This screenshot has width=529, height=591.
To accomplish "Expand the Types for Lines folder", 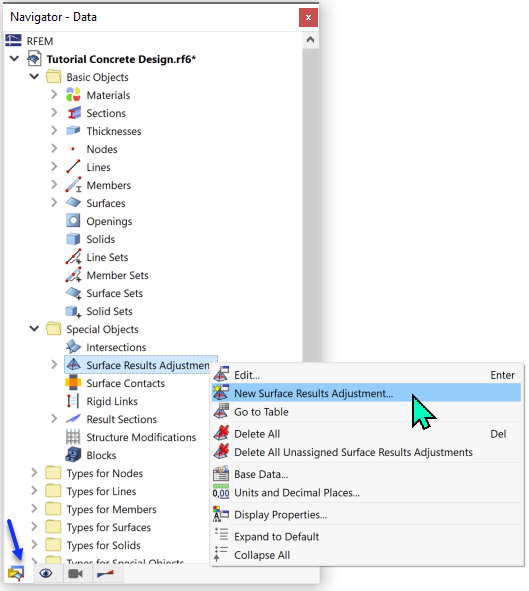I will (34, 491).
